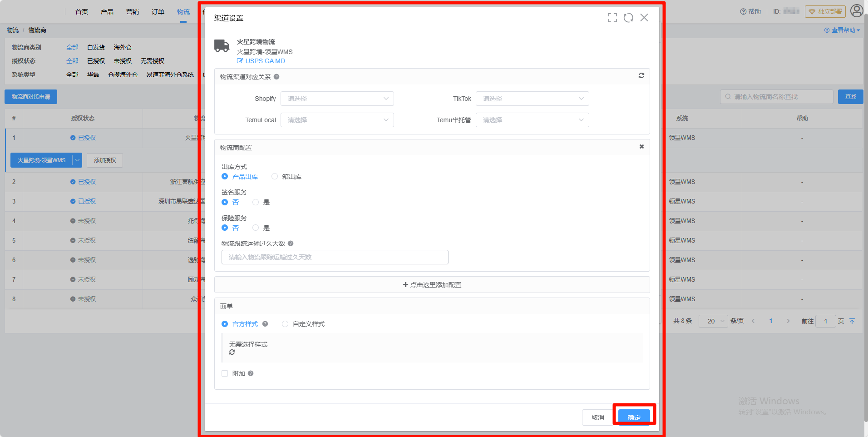Click the 查找 search button
Viewport: 868px width, 437px height.
click(x=850, y=97)
